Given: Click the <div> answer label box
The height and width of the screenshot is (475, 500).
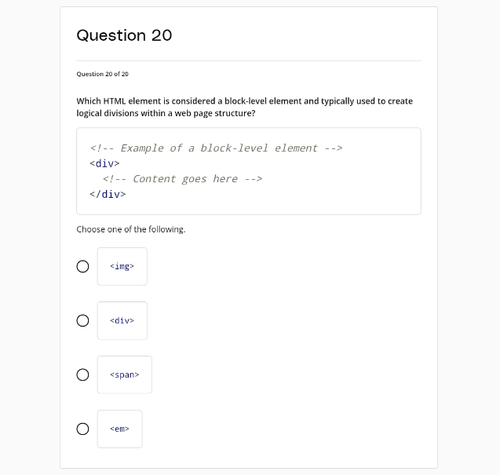Looking at the screenshot, I should (x=122, y=321).
